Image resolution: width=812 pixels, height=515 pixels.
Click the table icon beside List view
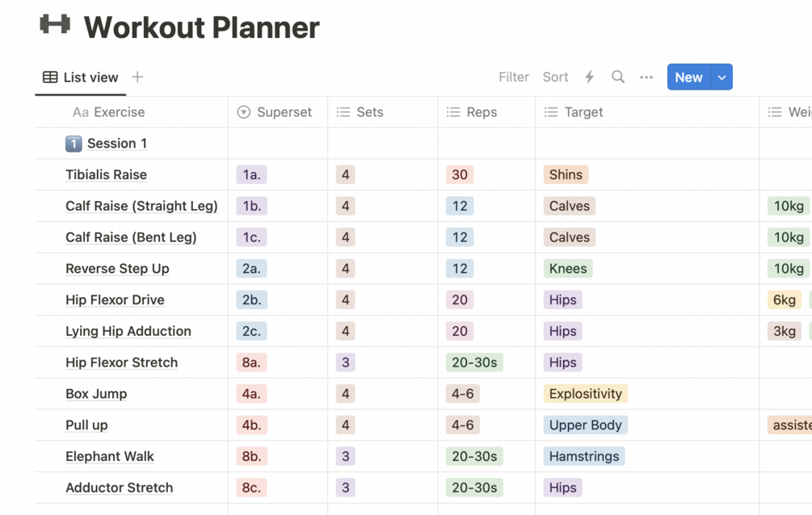[50, 77]
